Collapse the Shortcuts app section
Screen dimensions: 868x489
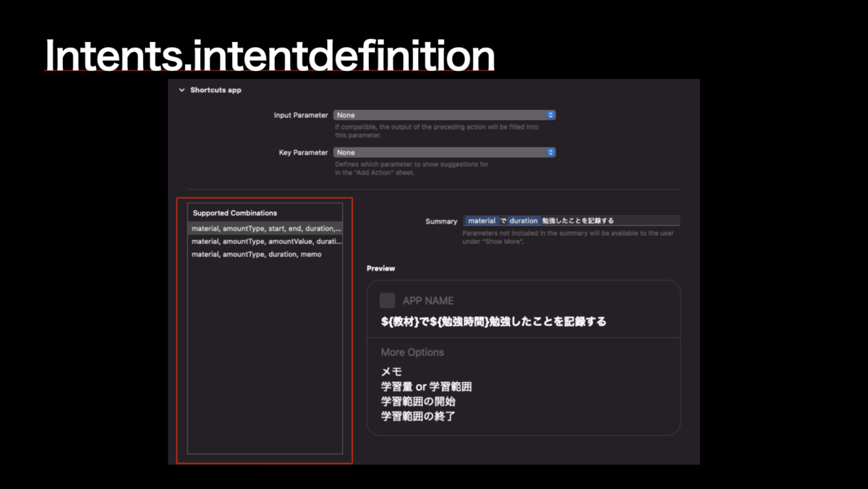click(181, 90)
